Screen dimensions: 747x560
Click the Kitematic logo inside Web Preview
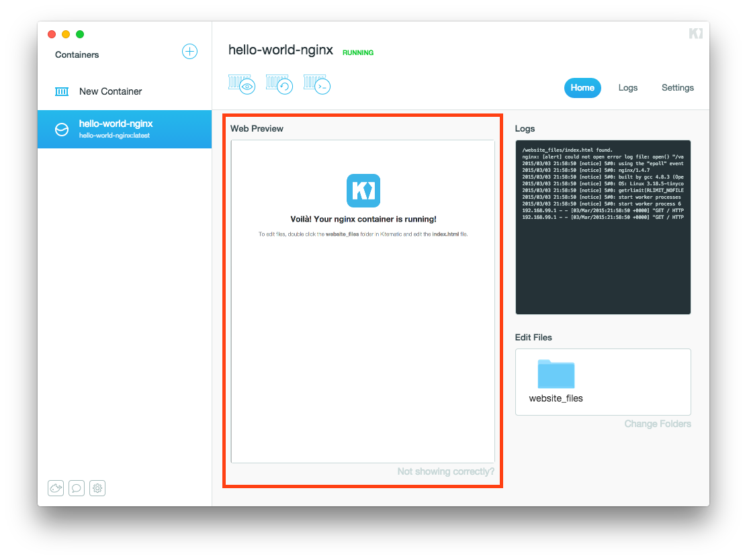[x=363, y=191]
